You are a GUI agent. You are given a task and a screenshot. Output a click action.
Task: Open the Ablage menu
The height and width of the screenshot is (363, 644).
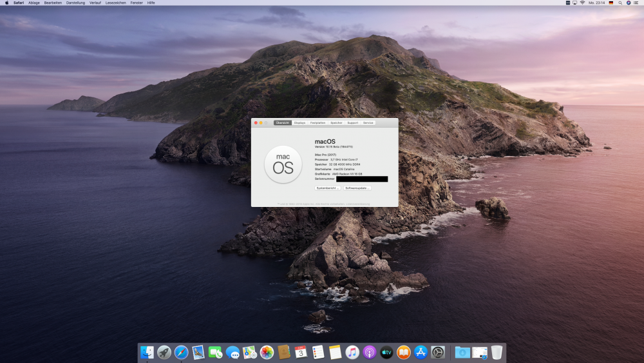click(34, 3)
